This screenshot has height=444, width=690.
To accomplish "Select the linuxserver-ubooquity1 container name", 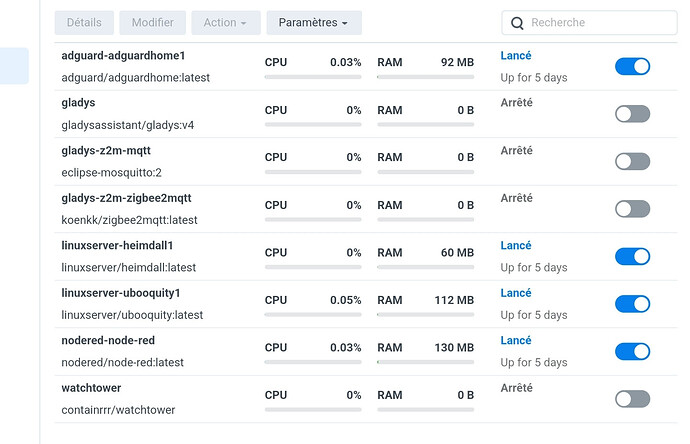I will click(x=121, y=293).
